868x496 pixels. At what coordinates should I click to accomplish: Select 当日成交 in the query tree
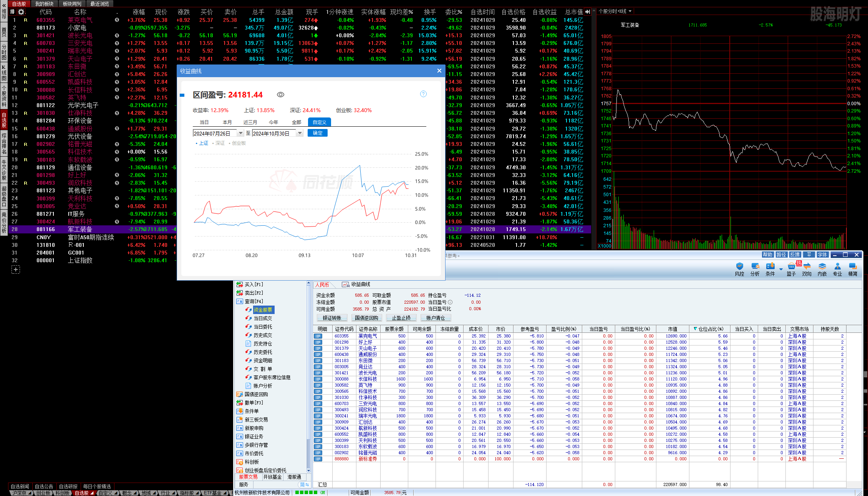(263, 318)
